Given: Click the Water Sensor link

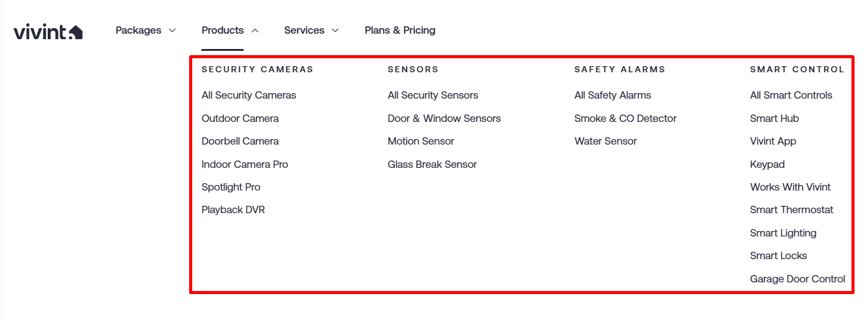Looking at the screenshot, I should tap(605, 142).
